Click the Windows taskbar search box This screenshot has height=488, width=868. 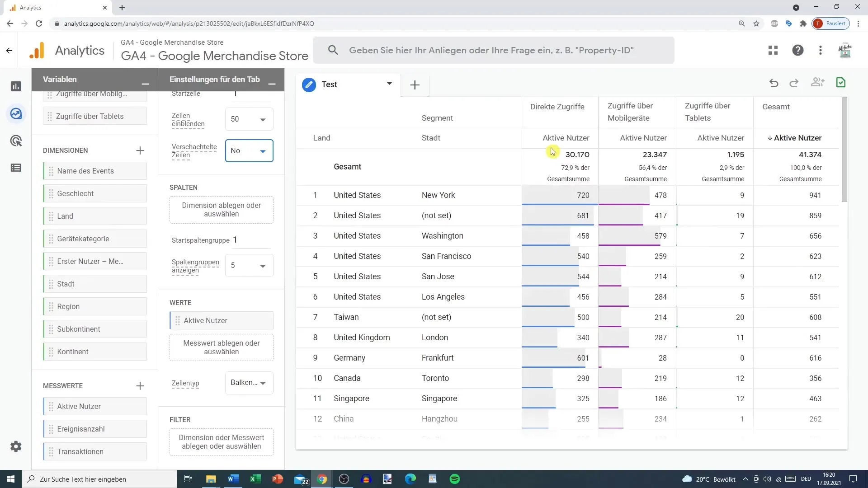(x=99, y=479)
